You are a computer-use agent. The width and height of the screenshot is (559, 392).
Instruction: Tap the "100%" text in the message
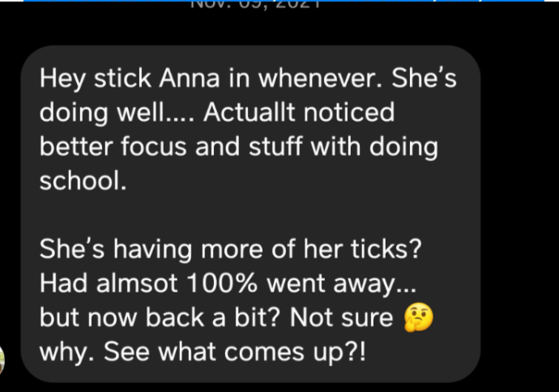pos(222,283)
